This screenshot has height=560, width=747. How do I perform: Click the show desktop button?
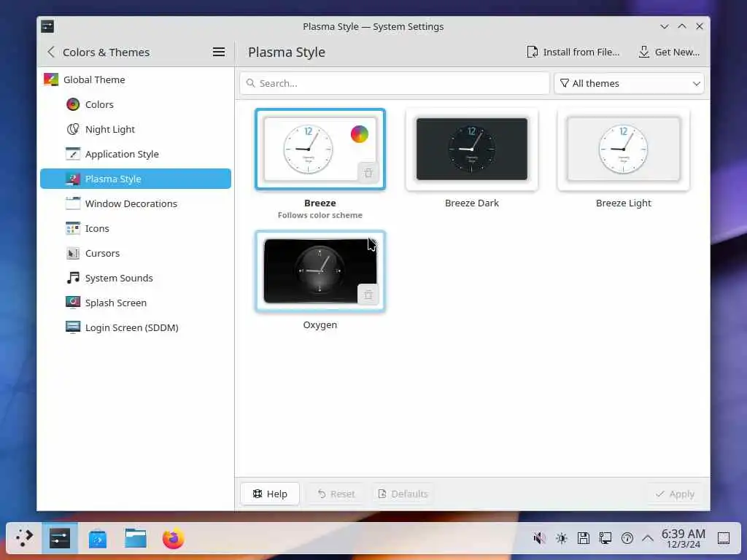pos(724,539)
